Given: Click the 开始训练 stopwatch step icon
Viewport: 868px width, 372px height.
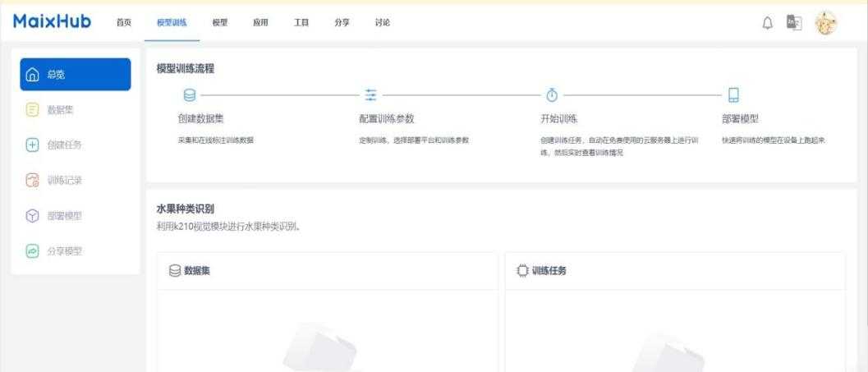Looking at the screenshot, I should pos(552,95).
